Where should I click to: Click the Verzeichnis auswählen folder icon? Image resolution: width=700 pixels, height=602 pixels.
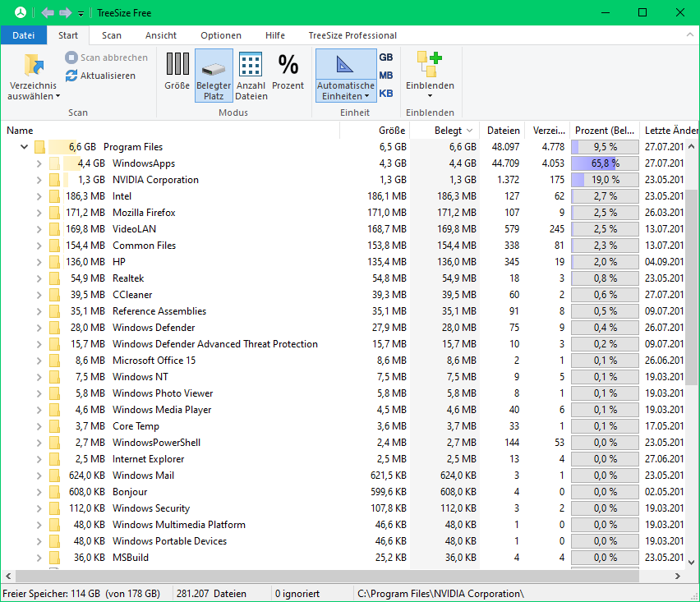pos(34,65)
